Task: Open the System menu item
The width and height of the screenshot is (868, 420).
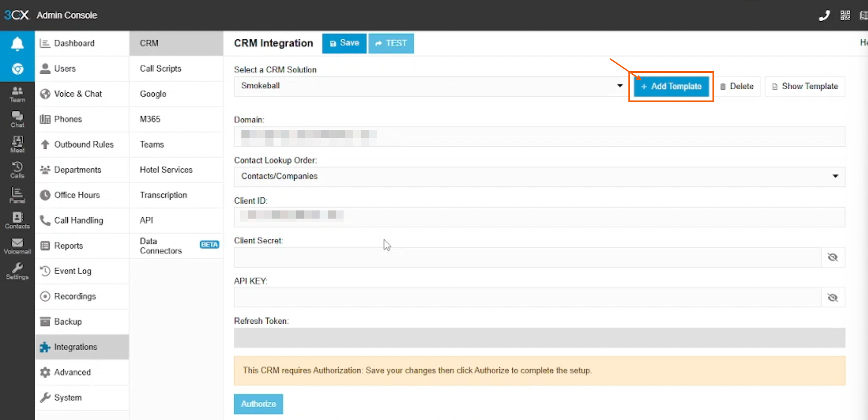Action: pyautogui.click(x=82, y=398)
